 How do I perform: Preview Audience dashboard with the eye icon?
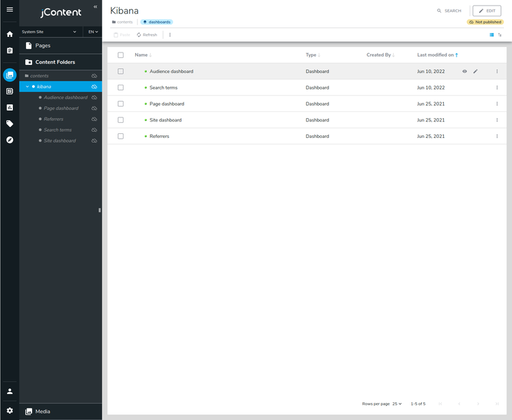coord(464,71)
